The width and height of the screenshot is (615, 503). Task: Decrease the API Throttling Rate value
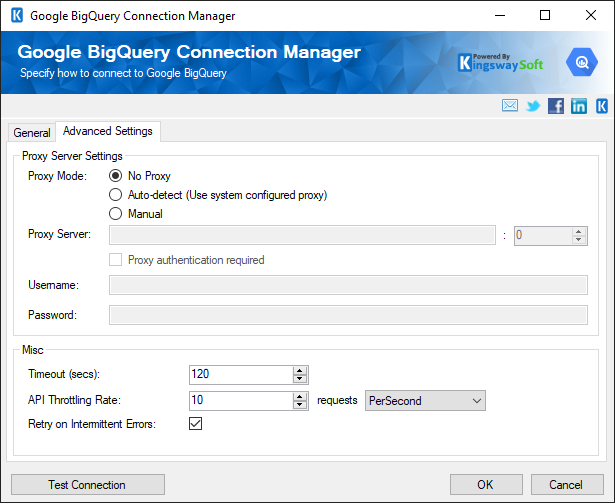tap(300, 405)
